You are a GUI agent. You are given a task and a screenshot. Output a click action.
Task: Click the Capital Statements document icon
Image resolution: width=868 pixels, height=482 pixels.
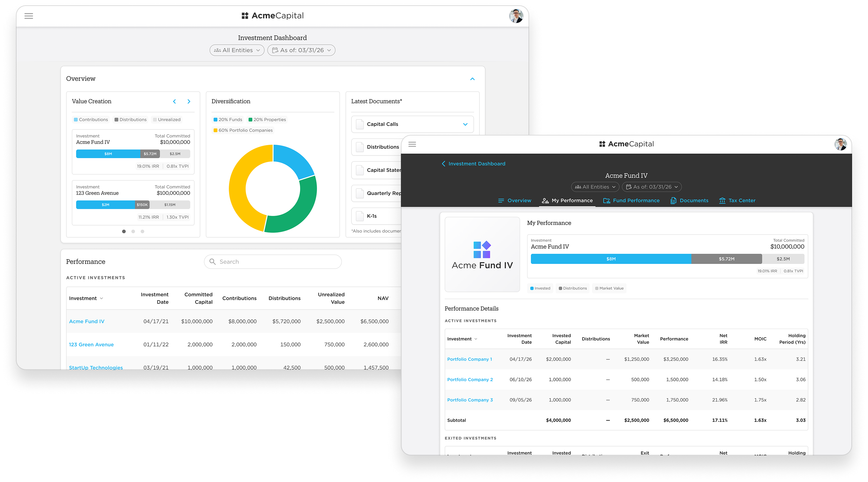[x=360, y=170]
